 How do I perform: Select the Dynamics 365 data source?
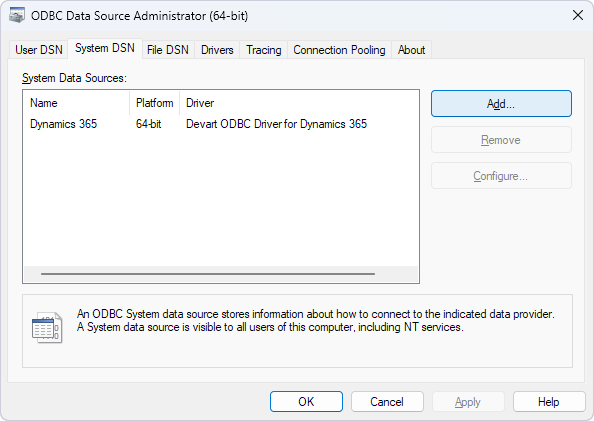click(64, 124)
